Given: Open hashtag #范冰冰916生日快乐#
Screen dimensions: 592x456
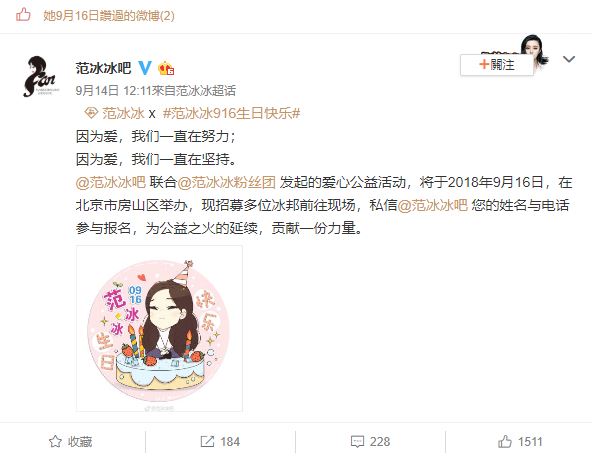Looking at the screenshot, I should (231, 113).
